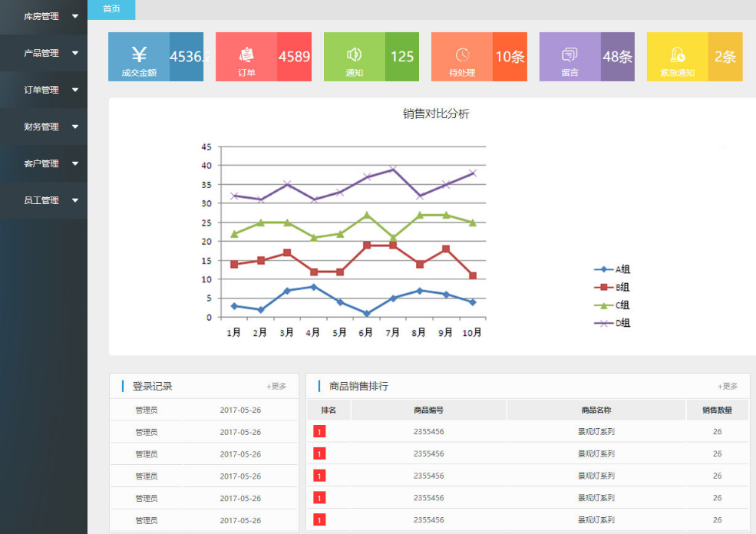Click +更多 in 商品销售排行 panel

click(728, 387)
